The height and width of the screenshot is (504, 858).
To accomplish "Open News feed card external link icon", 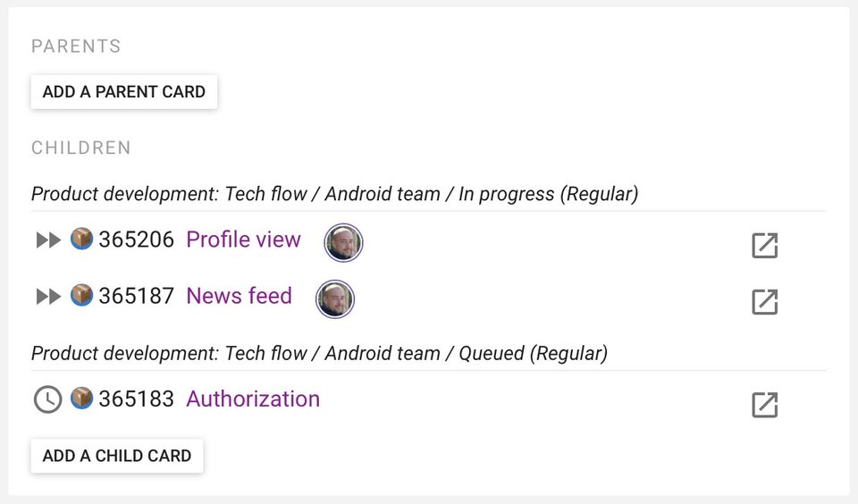I will point(765,302).
